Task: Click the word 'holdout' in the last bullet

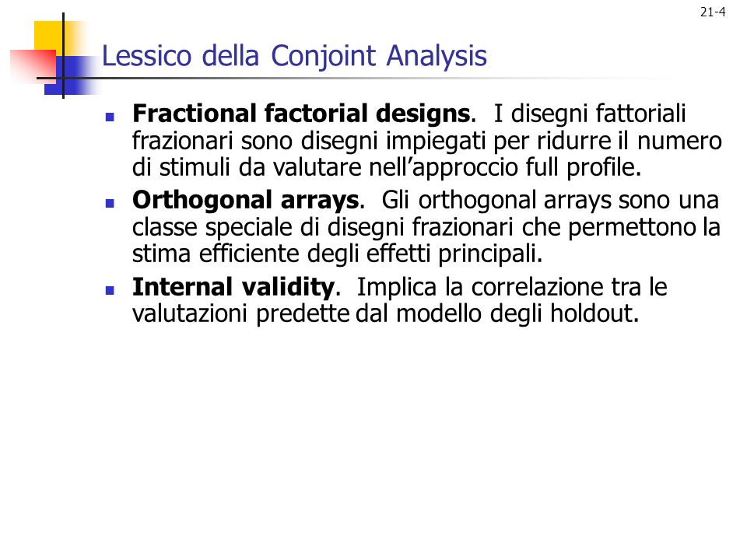Action: 591,313
